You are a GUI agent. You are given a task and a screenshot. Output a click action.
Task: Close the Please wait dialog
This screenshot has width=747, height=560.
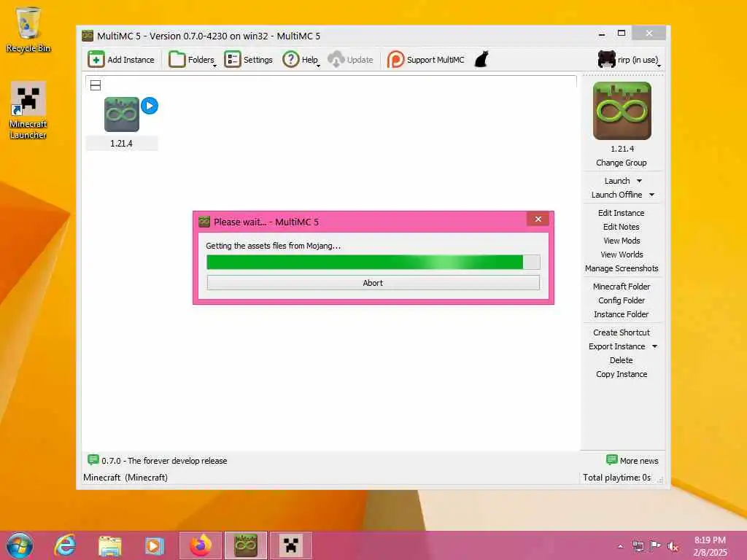tap(538, 219)
